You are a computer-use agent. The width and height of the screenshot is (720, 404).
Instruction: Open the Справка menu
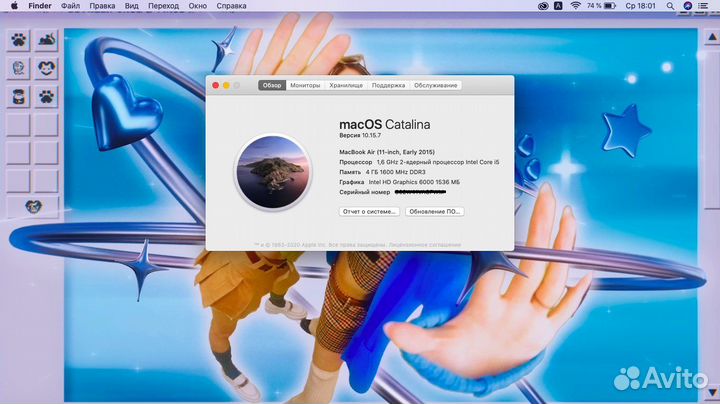(x=231, y=6)
